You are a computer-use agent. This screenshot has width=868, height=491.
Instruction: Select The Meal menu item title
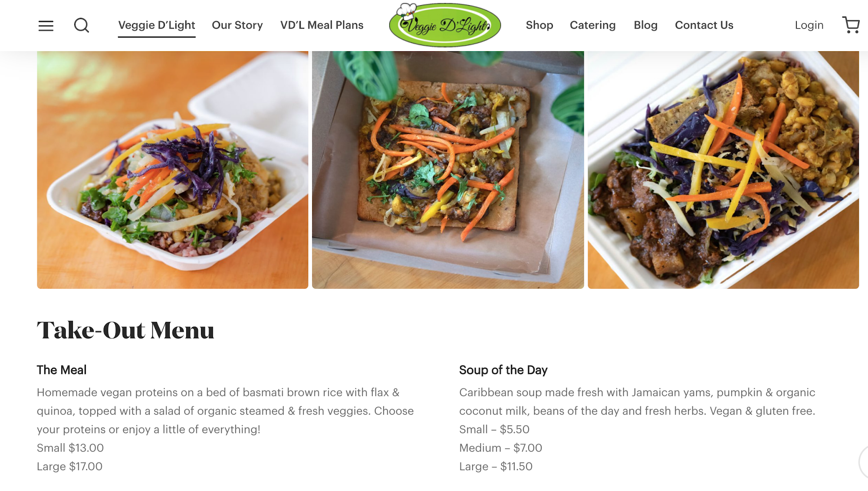coord(62,370)
